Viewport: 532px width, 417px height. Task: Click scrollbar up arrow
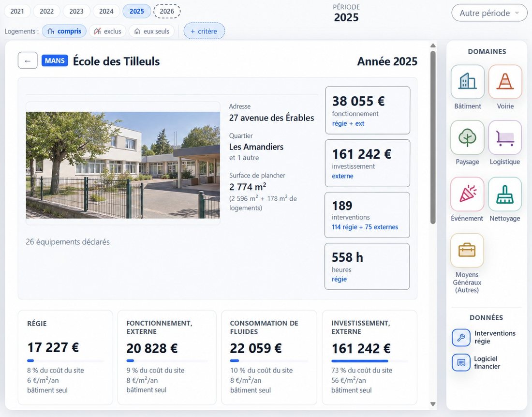pyautogui.click(x=432, y=45)
